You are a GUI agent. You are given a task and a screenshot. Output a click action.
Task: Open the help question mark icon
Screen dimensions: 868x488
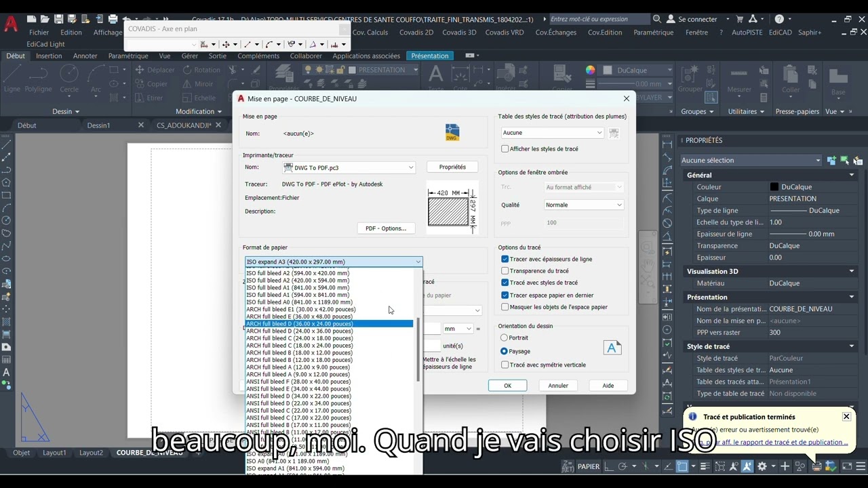pos(779,19)
